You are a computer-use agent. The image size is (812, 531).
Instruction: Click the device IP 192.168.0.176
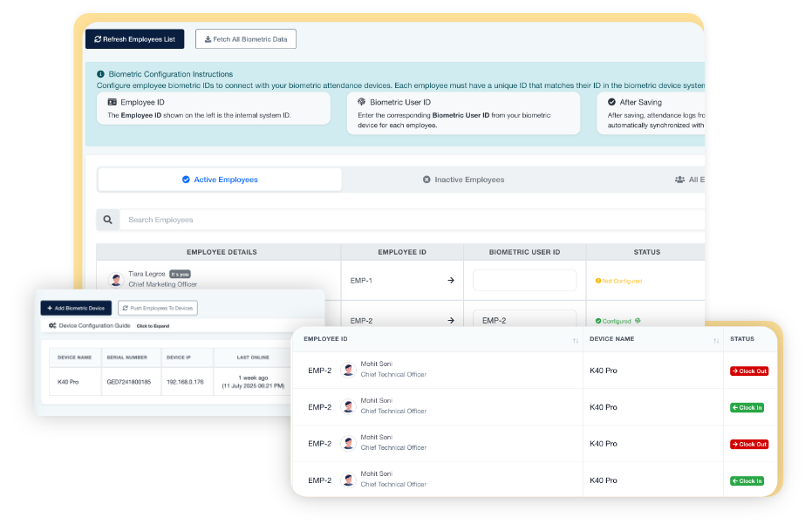(185, 382)
